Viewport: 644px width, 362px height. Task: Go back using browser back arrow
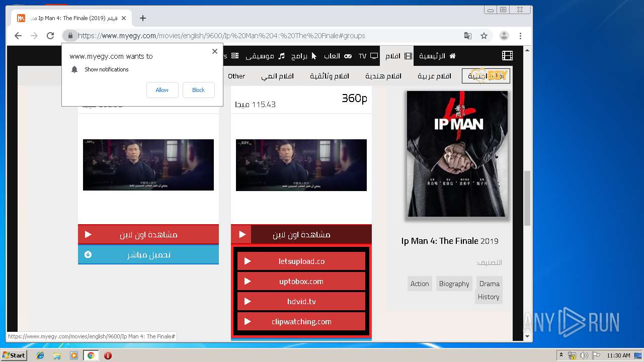(18, 36)
